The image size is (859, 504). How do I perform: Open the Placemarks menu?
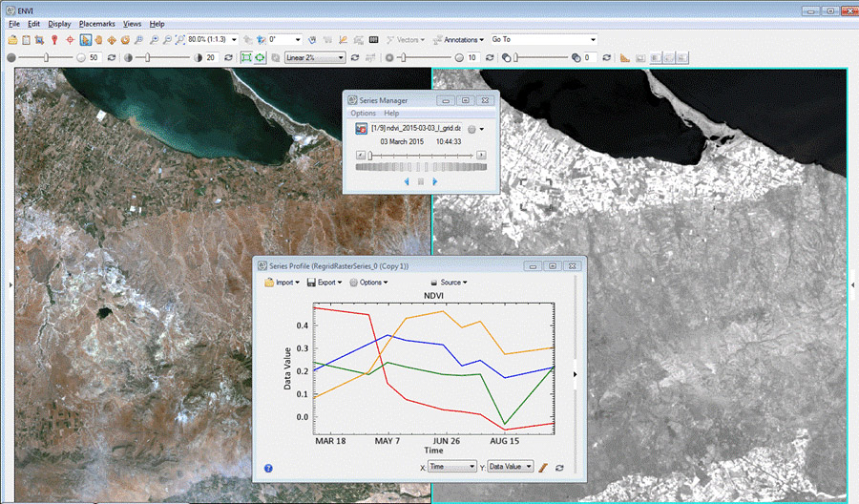(x=98, y=23)
